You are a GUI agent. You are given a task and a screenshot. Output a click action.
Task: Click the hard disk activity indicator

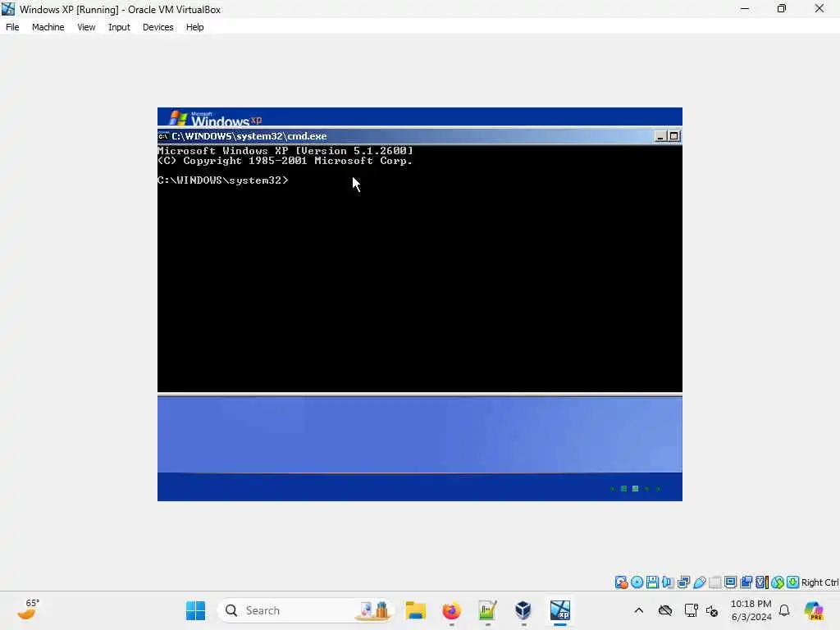click(621, 582)
